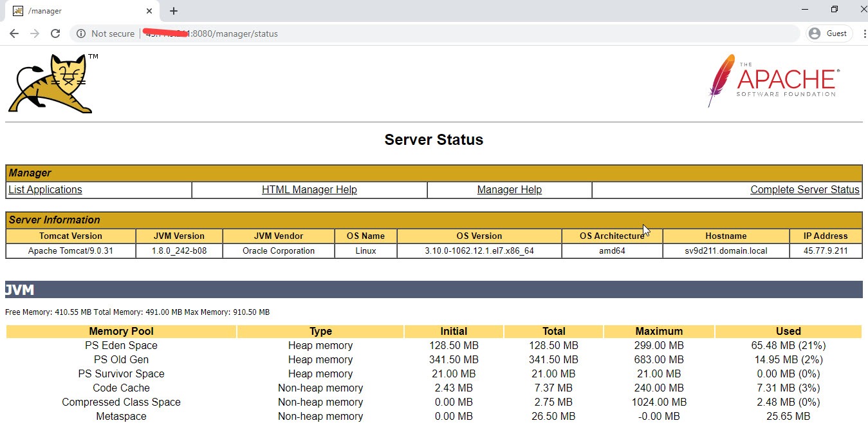This screenshot has height=425, width=868.
Task: Click the PS Survivor Space row label
Action: (121, 374)
